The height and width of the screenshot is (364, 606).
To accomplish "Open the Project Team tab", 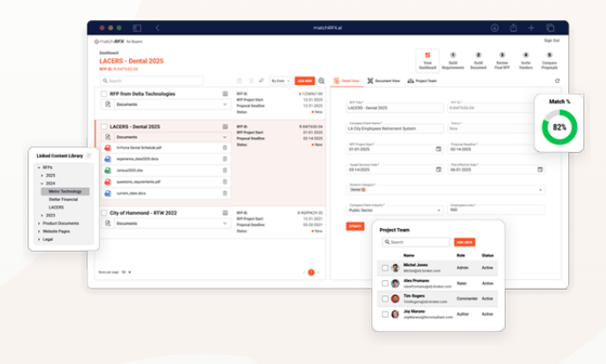I will click(425, 80).
